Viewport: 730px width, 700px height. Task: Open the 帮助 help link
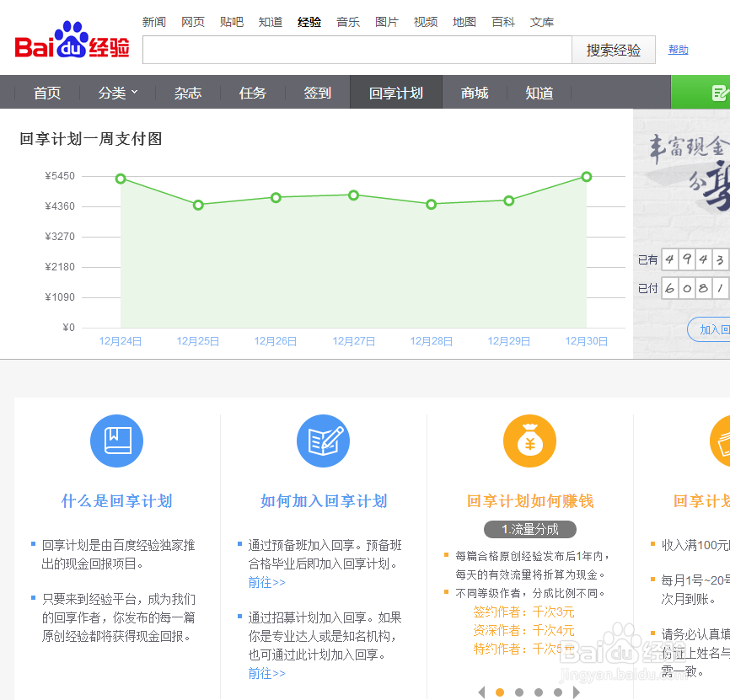tap(678, 50)
